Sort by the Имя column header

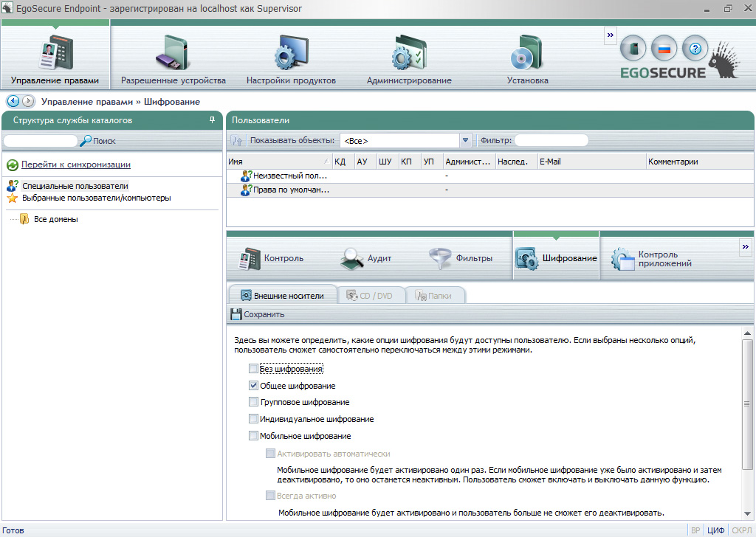pos(279,162)
